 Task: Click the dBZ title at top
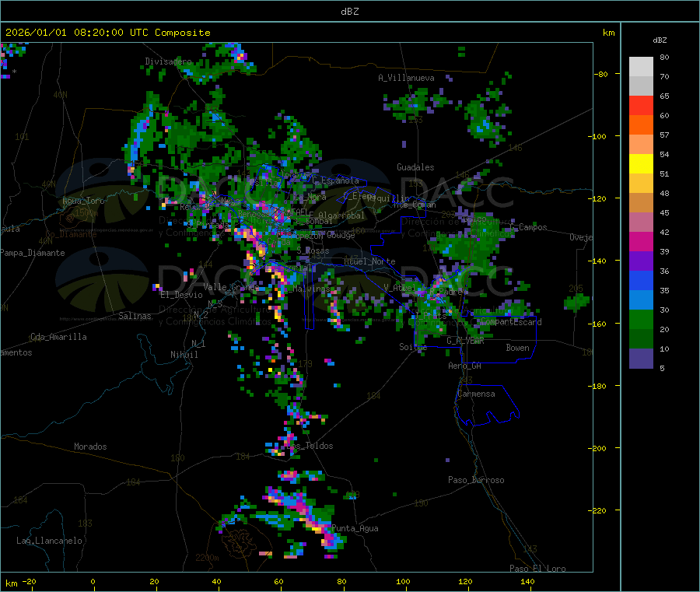(349, 12)
